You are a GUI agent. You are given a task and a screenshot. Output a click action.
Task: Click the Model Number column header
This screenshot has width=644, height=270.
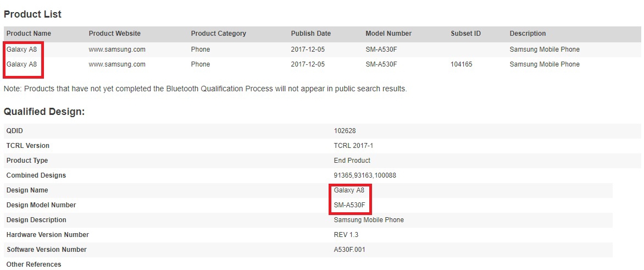click(x=388, y=34)
